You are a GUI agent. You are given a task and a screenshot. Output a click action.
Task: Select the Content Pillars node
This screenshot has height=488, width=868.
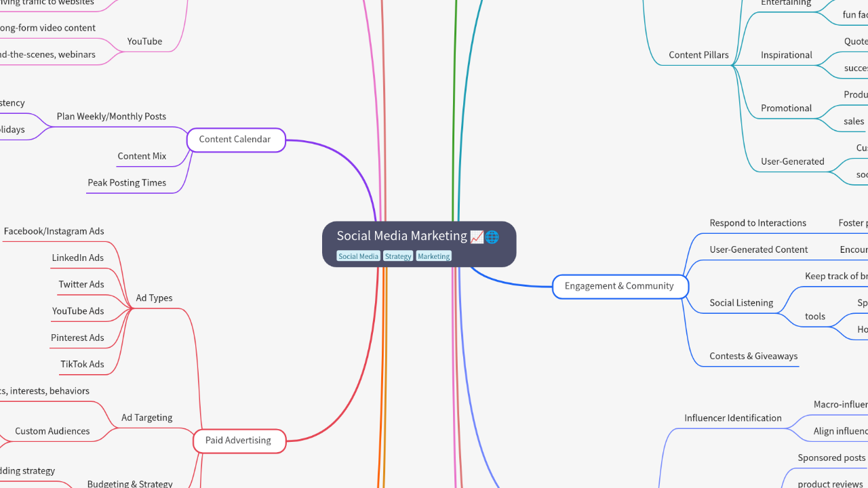[698, 55]
